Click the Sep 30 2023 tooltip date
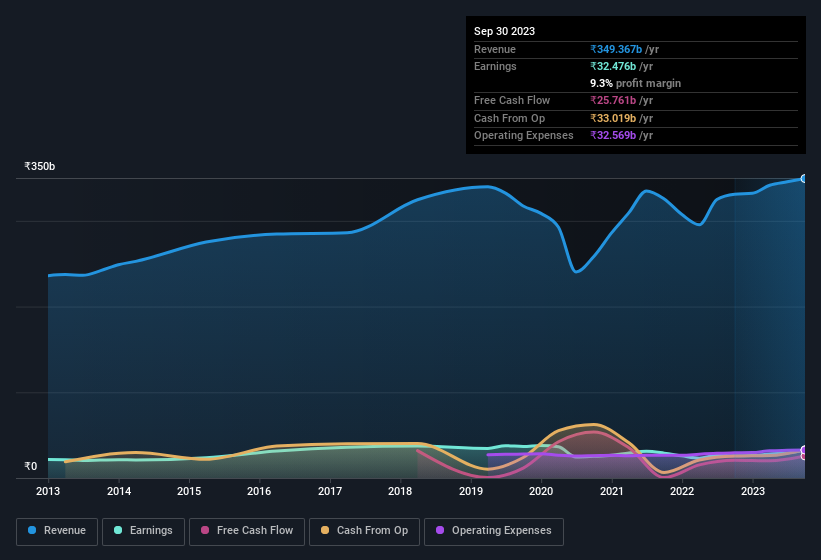The width and height of the screenshot is (821, 560). click(504, 31)
